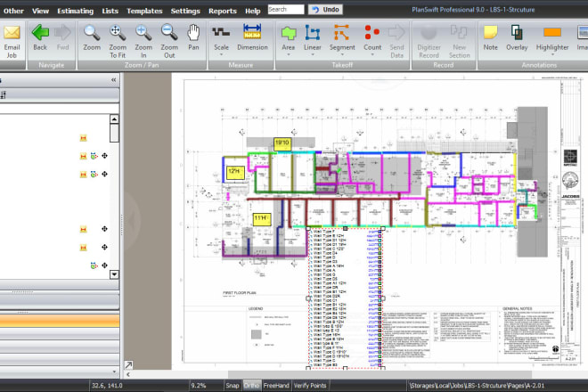Click the left panel scroll-down arrow

(x=114, y=274)
